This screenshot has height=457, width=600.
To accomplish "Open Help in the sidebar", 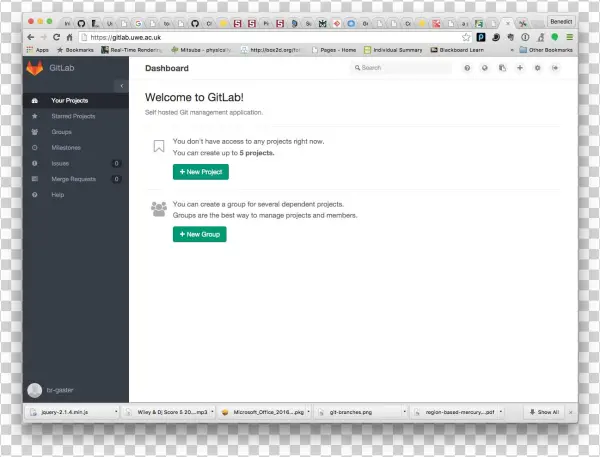I will click(76, 195).
